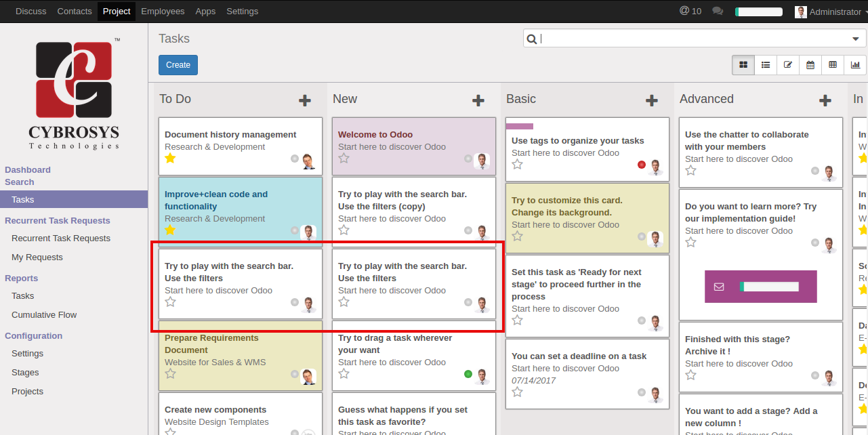The width and height of the screenshot is (868, 435).
Task: Add a task in New column
Action: [x=478, y=100]
